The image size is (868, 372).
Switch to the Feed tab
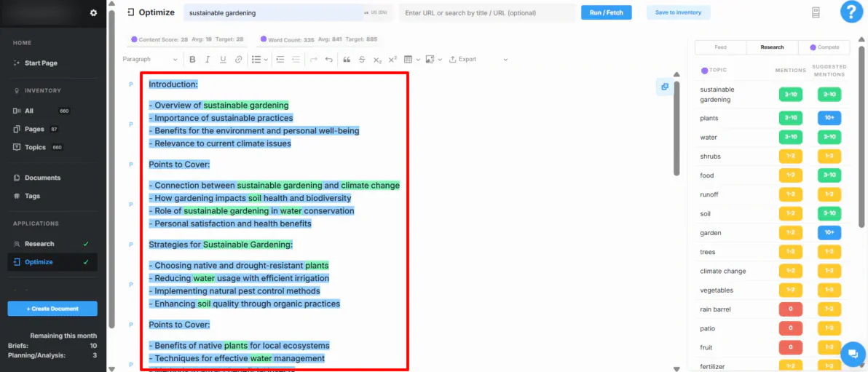(720, 47)
